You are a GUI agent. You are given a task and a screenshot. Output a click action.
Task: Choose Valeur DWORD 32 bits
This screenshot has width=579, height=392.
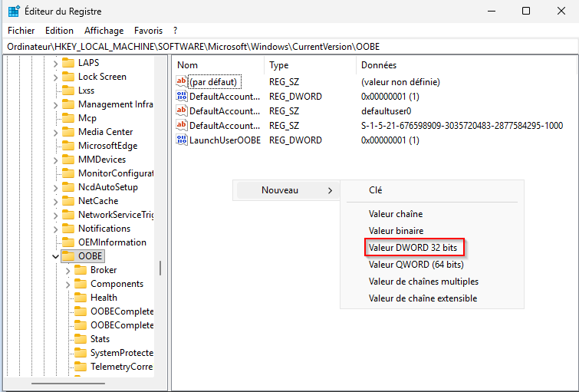click(x=415, y=248)
